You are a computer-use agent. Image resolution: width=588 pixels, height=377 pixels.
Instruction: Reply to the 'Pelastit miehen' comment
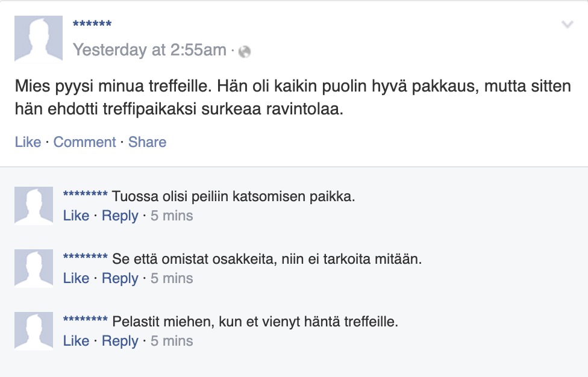[120, 341]
